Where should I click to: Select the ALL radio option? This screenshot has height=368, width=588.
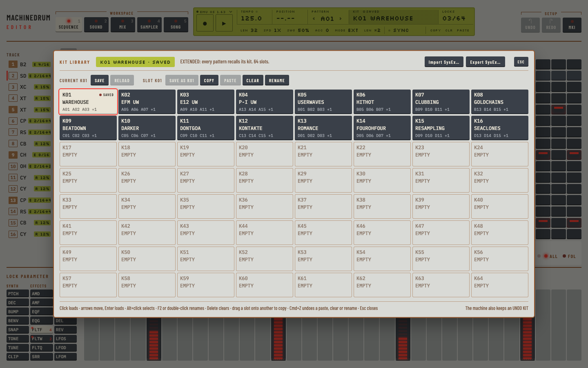[550, 256]
